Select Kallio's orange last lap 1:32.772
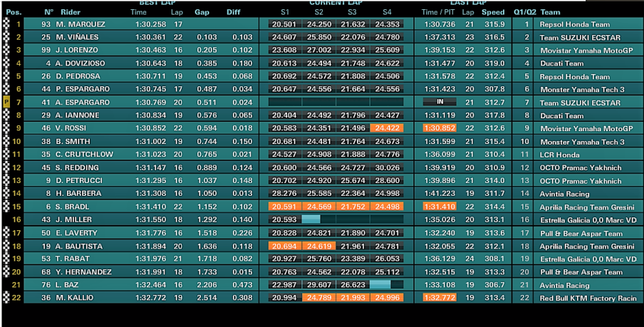The width and height of the screenshot is (644, 327). (440, 298)
